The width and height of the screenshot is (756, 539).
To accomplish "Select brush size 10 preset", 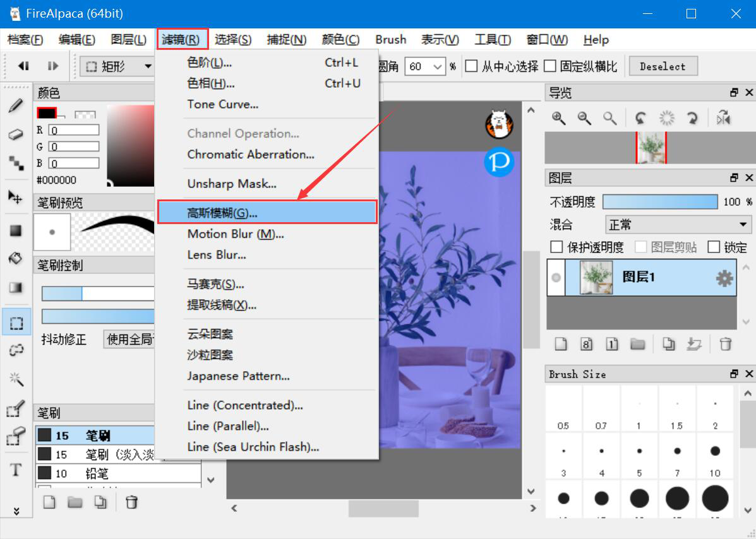I will (x=715, y=455).
